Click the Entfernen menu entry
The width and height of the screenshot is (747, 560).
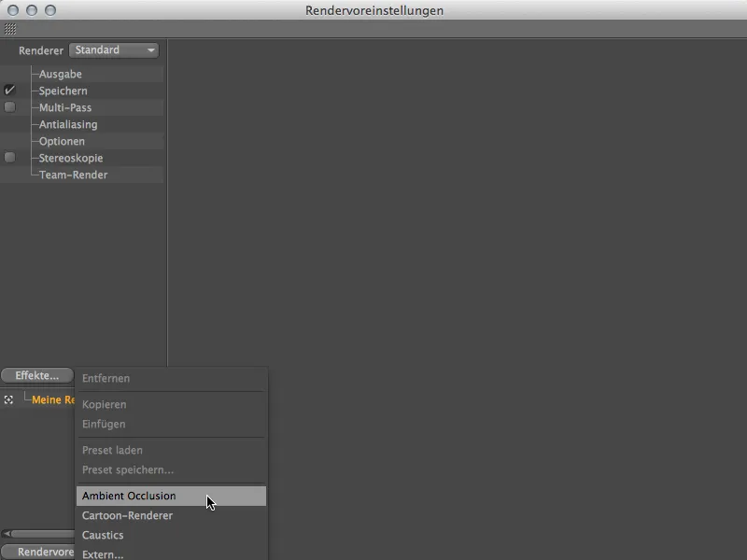(x=171, y=378)
